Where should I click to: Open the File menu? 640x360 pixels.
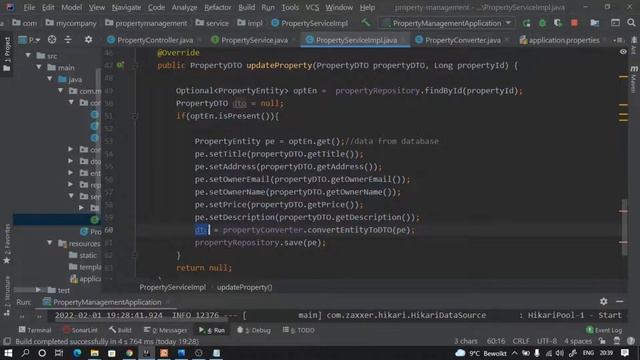click(x=29, y=7)
